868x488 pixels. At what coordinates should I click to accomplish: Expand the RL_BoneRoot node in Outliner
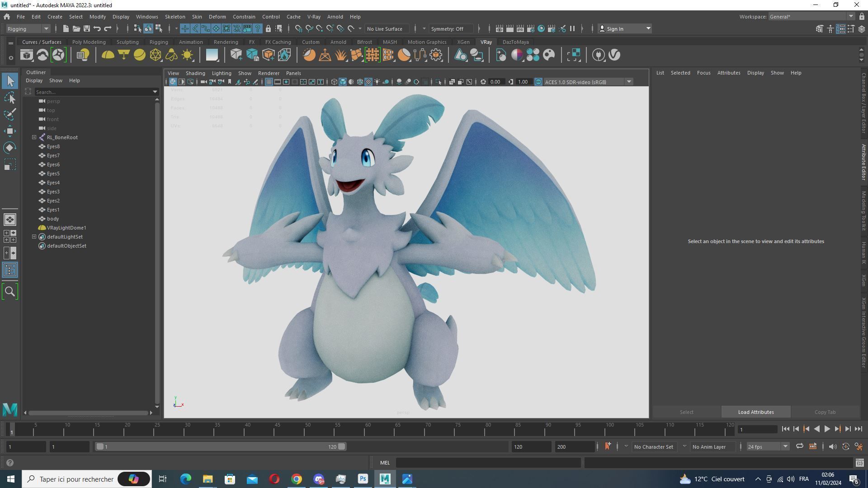(x=34, y=137)
